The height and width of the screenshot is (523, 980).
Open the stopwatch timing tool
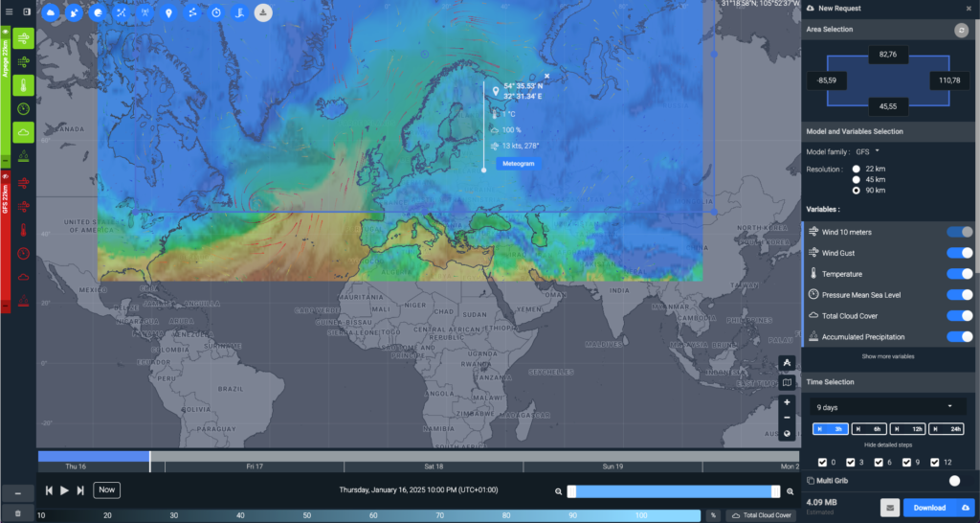click(216, 12)
